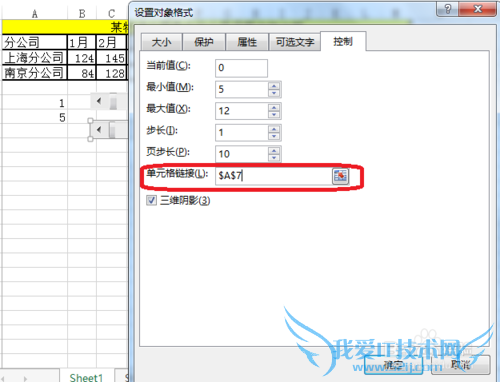Select cell with value 145
Screen dimensions: 500x382
coord(112,58)
